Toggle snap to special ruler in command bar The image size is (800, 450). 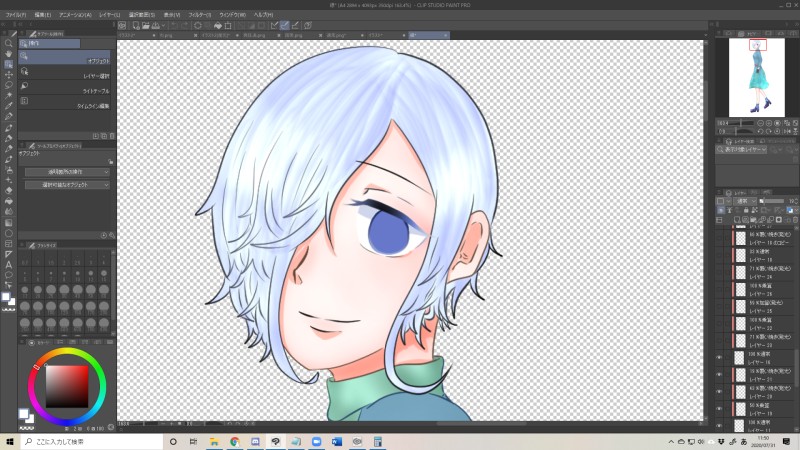[x=285, y=25]
